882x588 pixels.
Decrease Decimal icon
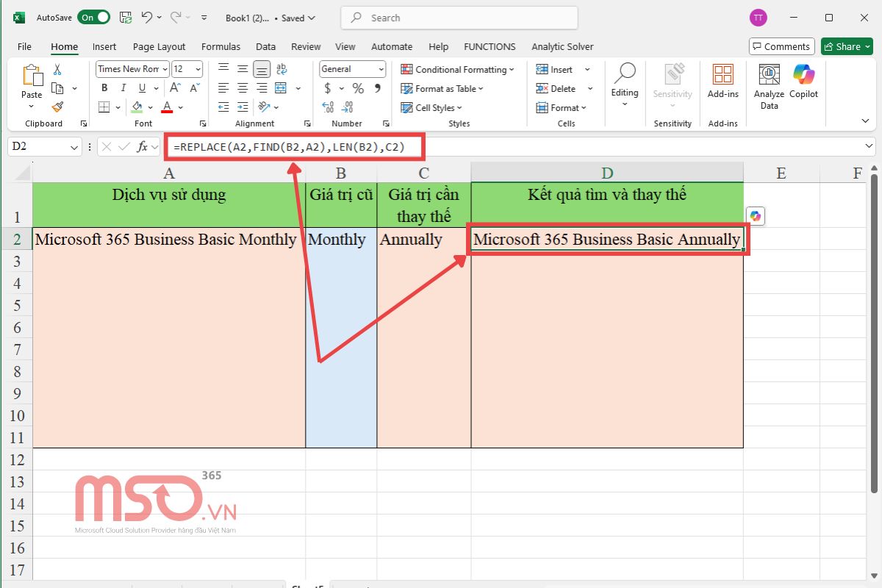pyautogui.click(x=348, y=107)
